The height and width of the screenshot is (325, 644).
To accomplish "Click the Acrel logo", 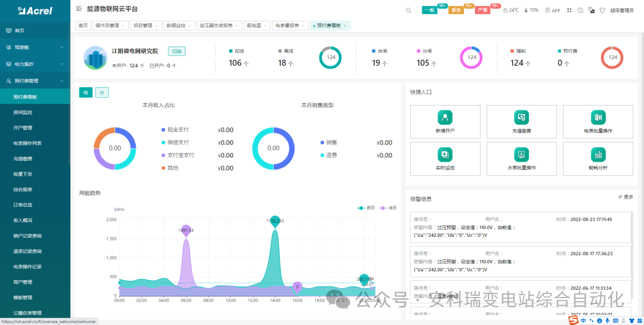I will tap(35, 11).
